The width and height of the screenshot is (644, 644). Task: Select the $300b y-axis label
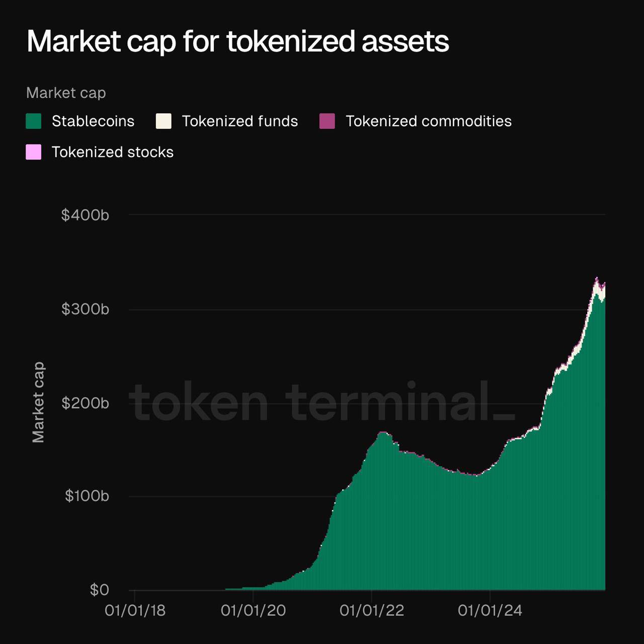tap(85, 309)
